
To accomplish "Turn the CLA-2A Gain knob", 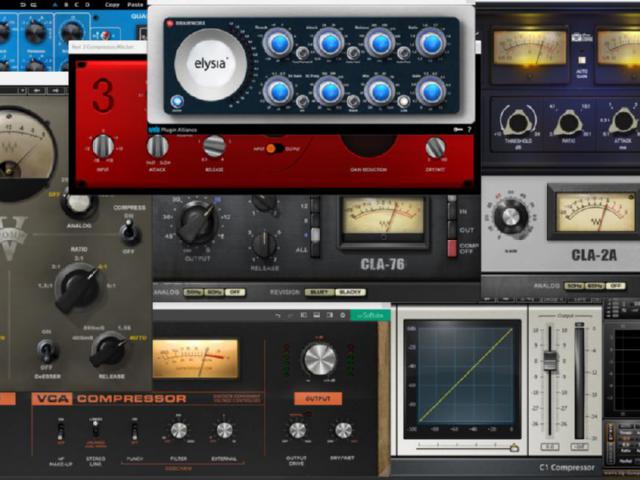I will point(510,216).
